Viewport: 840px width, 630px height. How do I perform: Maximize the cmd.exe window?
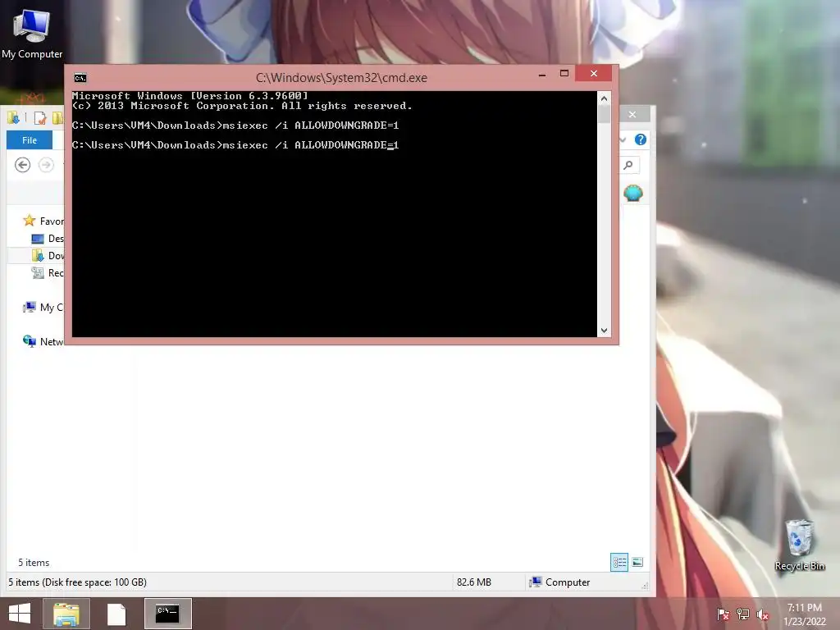pyautogui.click(x=564, y=73)
